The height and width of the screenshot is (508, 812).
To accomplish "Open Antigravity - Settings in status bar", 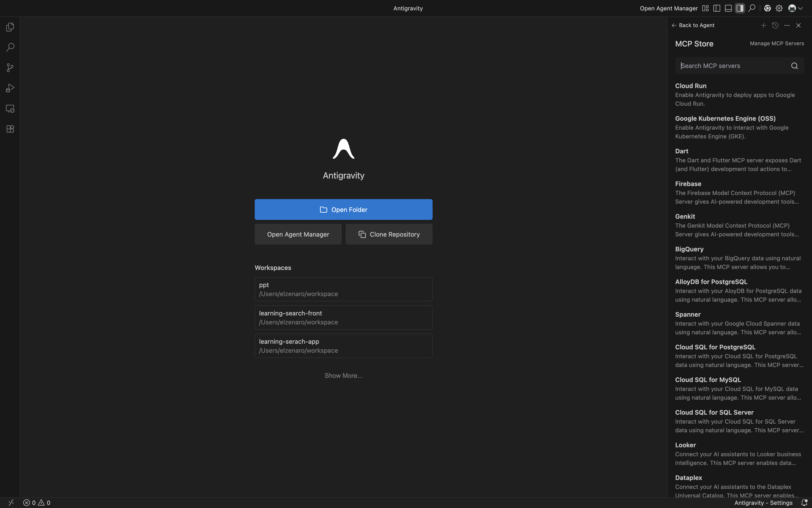I will point(763,503).
